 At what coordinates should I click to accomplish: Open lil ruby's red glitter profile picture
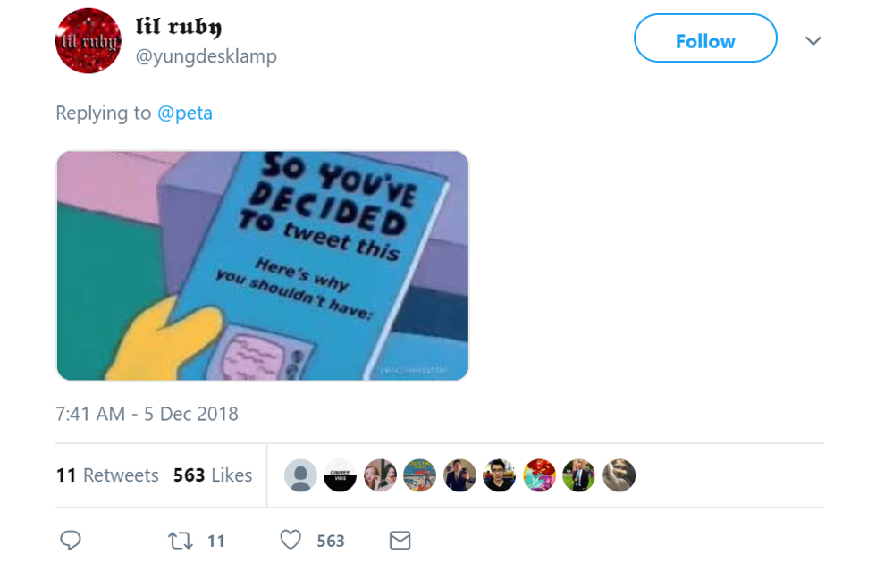coord(88,41)
